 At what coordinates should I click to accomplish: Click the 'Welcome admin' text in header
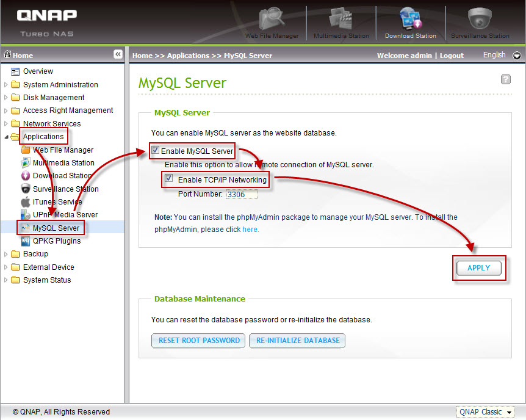point(404,56)
